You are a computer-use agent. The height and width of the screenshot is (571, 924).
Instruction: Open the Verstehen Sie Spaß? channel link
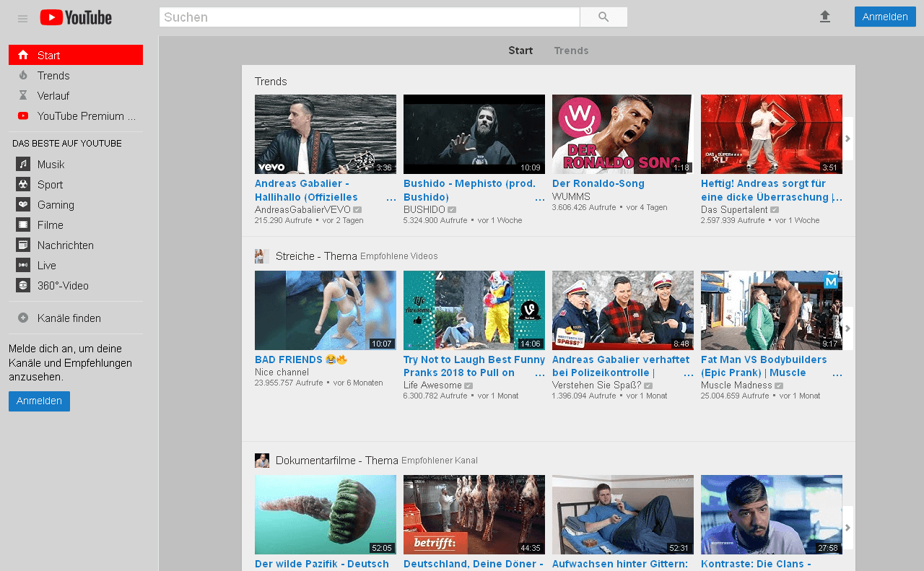tap(597, 385)
